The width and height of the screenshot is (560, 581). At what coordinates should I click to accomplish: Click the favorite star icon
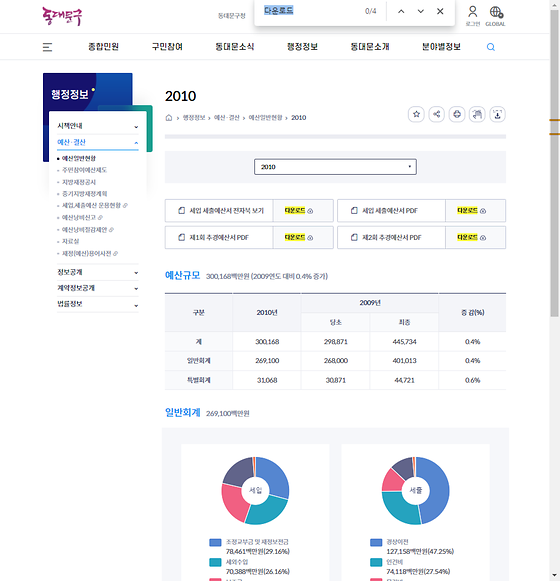click(x=416, y=114)
